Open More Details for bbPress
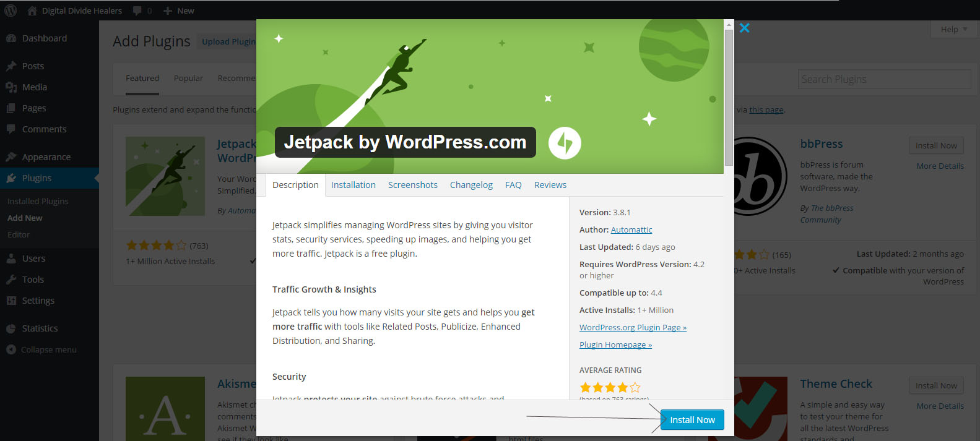 pyautogui.click(x=940, y=166)
